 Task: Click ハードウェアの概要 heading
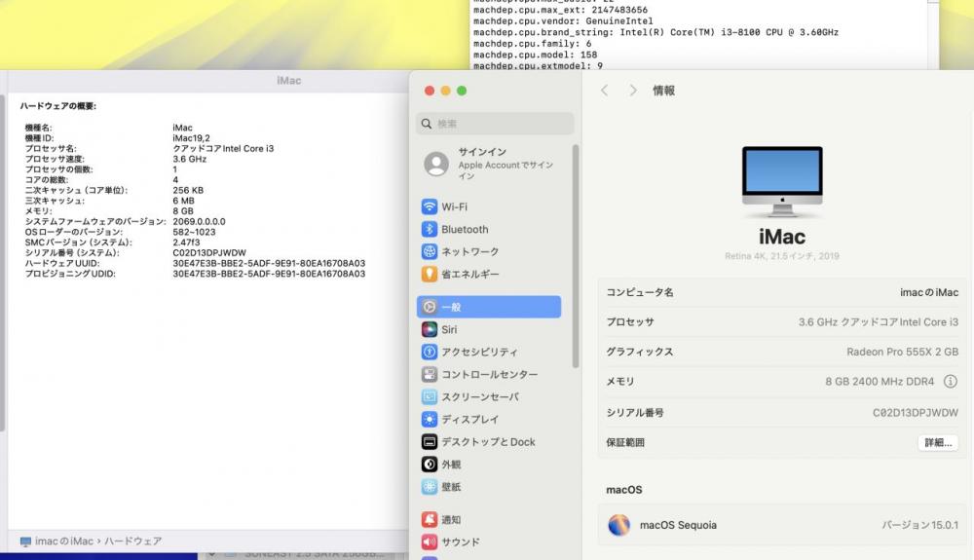coord(58,106)
